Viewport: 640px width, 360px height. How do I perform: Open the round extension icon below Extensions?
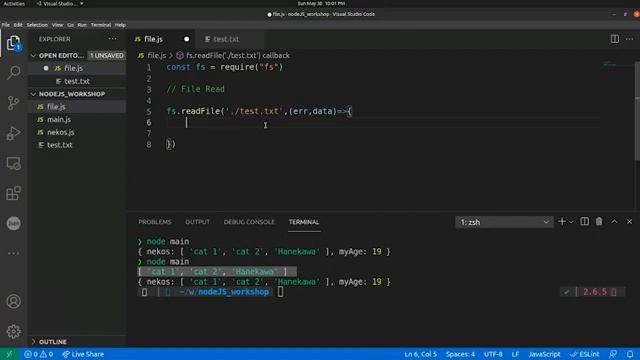(x=13, y=223)
